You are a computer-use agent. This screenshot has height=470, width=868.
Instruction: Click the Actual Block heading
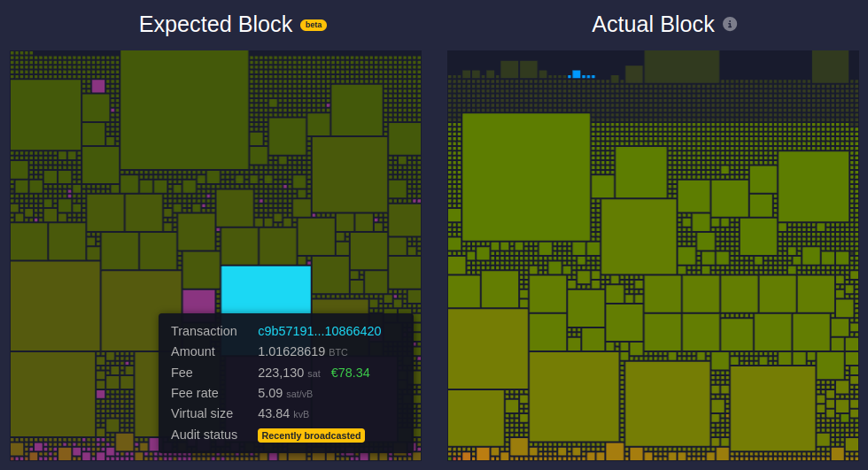click(654, 25)
